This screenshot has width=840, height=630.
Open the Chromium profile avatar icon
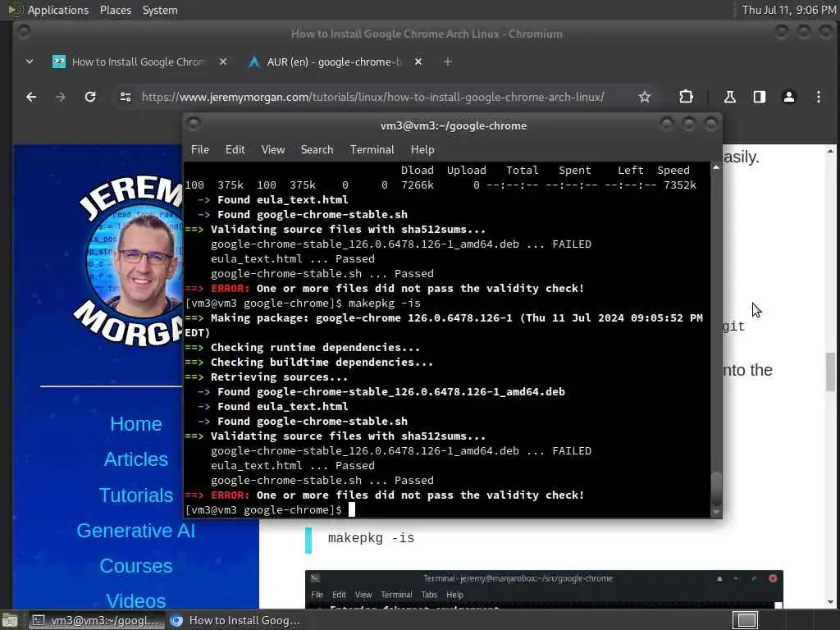pyautogui.click(x=788, y=97)
